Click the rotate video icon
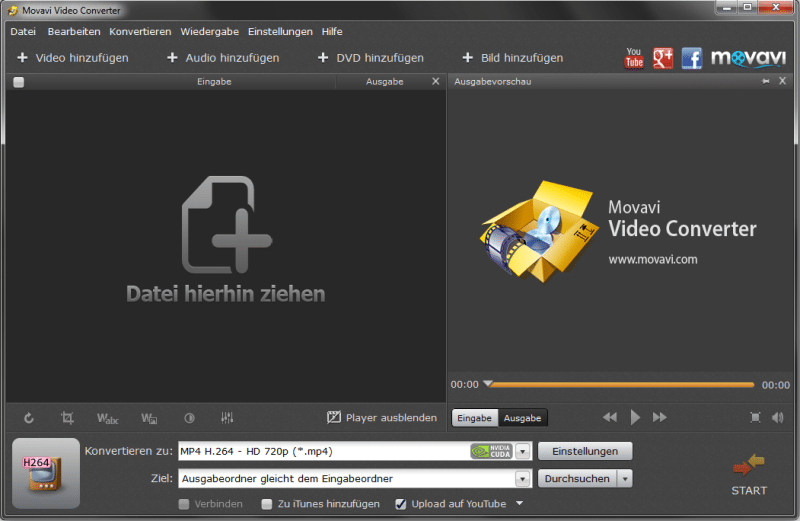This screenshot has width=800, height=521. click(29, 417)
